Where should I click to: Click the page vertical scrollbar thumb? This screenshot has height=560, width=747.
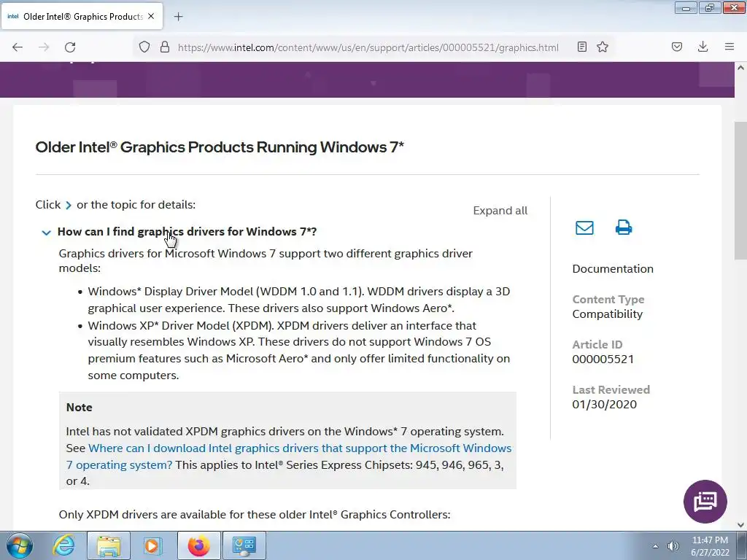[740, 190]
